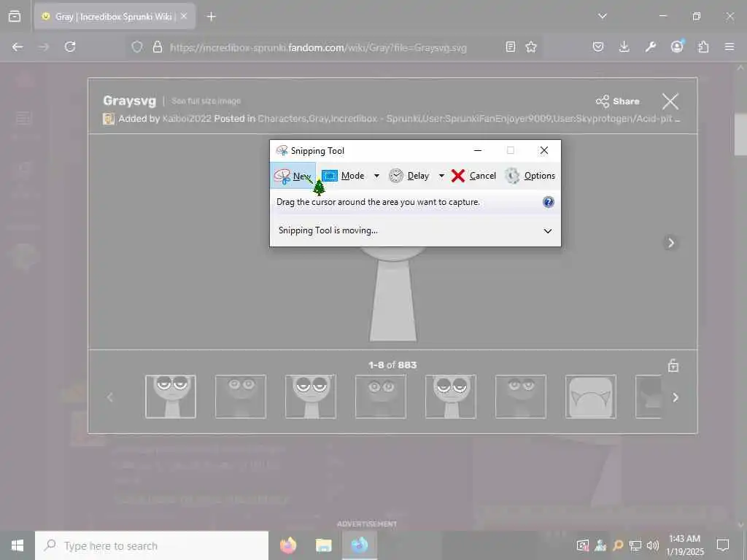
Task: Open the developer tools wrench icon
Action: point(650,47)
